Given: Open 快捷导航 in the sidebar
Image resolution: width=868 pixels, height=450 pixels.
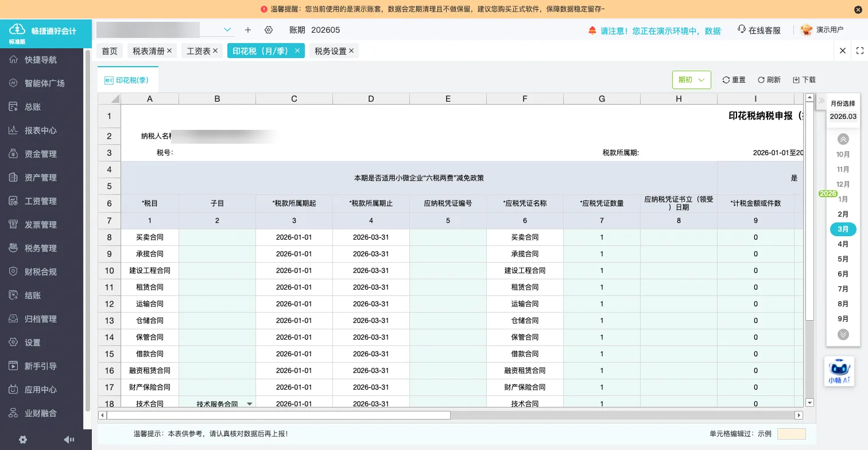Looking at the screenshot, I should pos(41,60).
